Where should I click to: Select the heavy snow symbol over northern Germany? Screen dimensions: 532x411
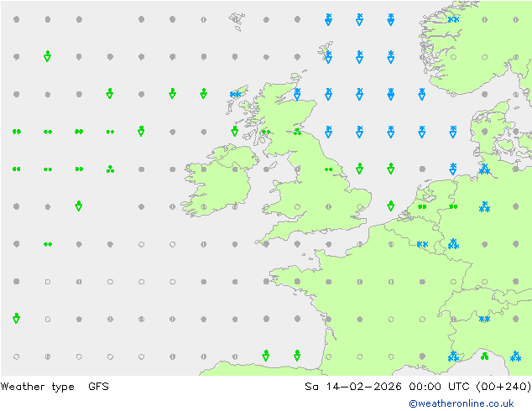pyautogui.click(x=484, y=169)
